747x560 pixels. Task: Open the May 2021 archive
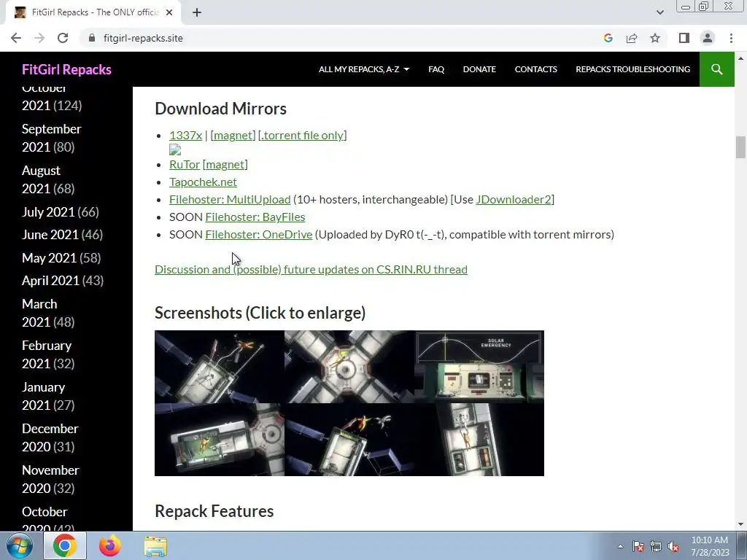coord(49,258)
